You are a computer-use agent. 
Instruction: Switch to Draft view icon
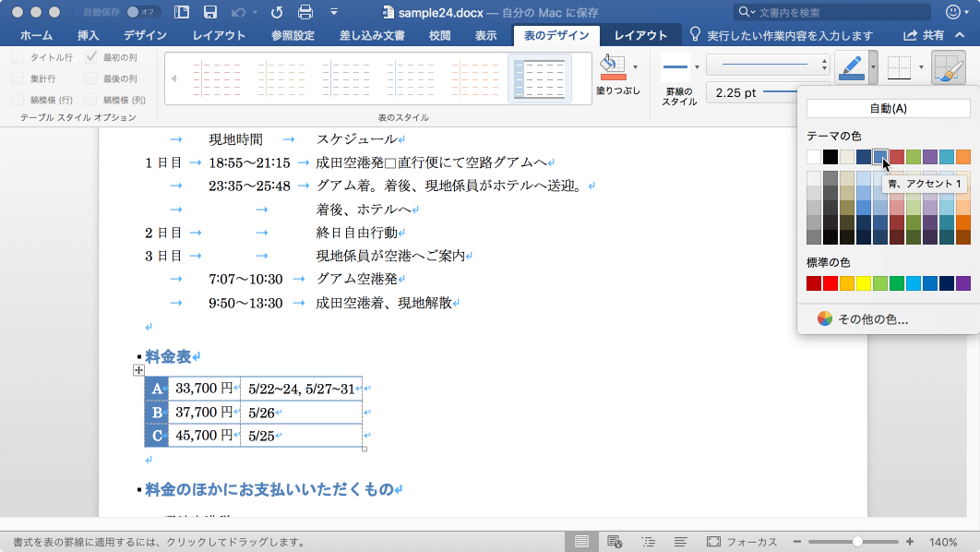(x=681, y=541)
